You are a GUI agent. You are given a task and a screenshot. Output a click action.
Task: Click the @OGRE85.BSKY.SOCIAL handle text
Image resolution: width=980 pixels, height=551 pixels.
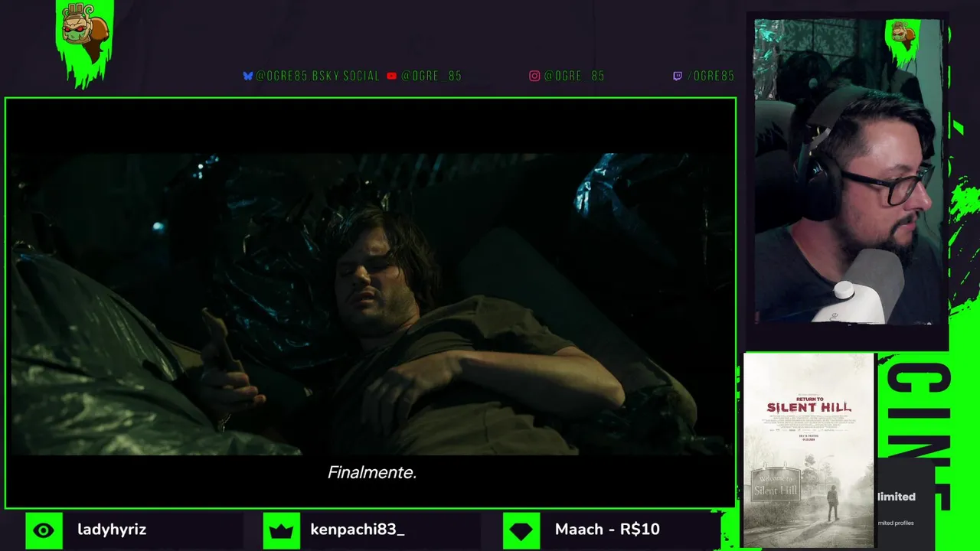317,76
